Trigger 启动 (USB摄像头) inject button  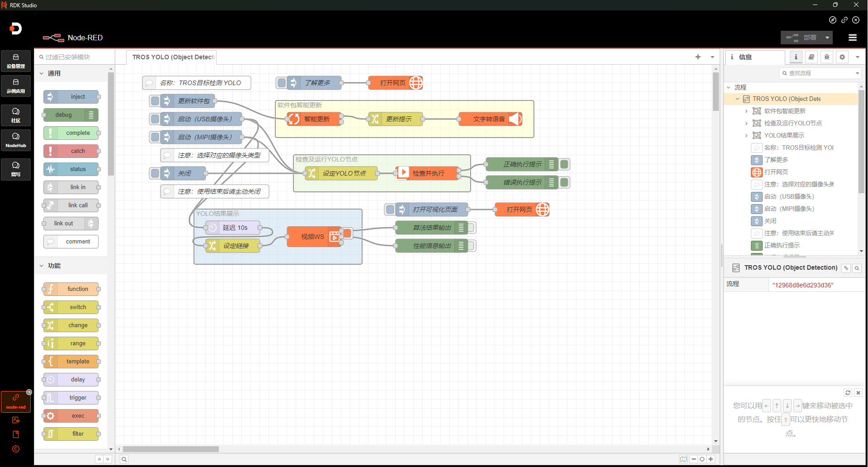[155, 119]
